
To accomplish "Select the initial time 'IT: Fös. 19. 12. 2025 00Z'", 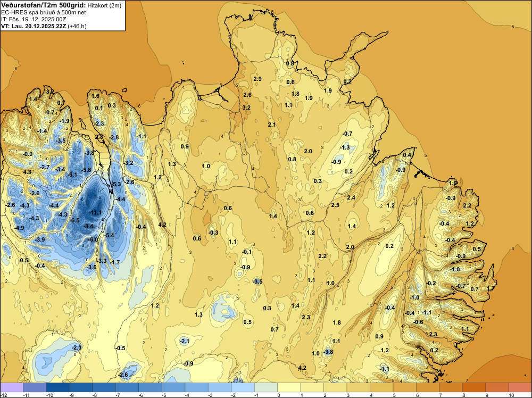I will tap(34, 19).
